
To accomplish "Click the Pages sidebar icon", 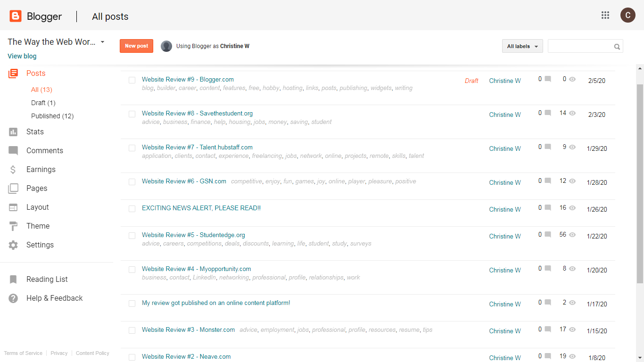I will click(x=13, y=189).
